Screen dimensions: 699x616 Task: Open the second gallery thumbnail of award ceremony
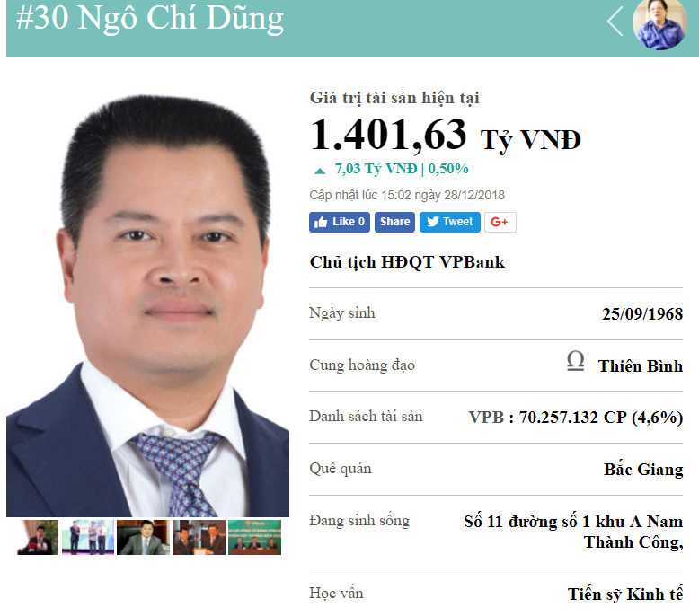pos(88,537)
